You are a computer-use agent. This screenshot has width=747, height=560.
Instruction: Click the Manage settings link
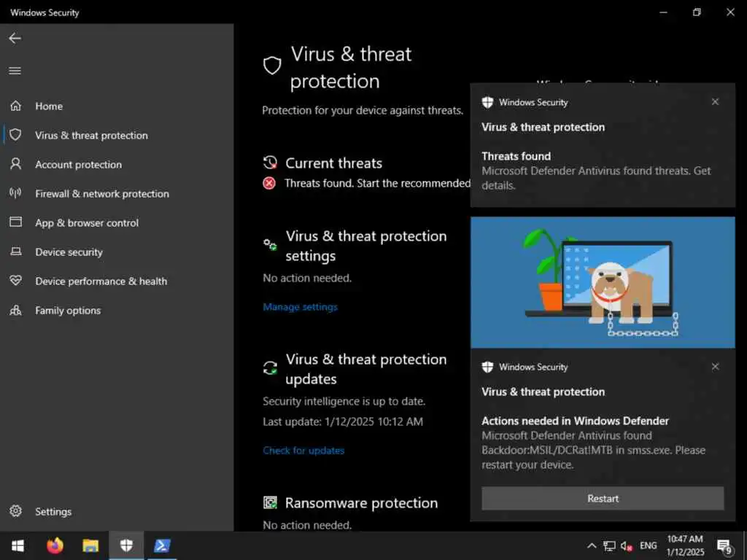(x=300, y=307)
